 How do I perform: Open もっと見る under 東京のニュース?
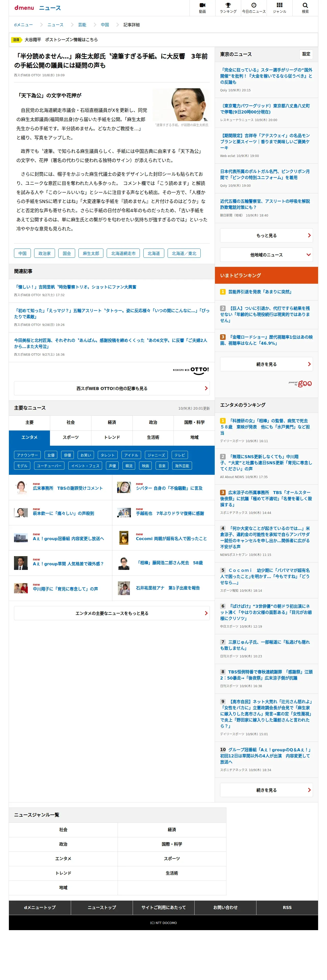coord(266,235)
